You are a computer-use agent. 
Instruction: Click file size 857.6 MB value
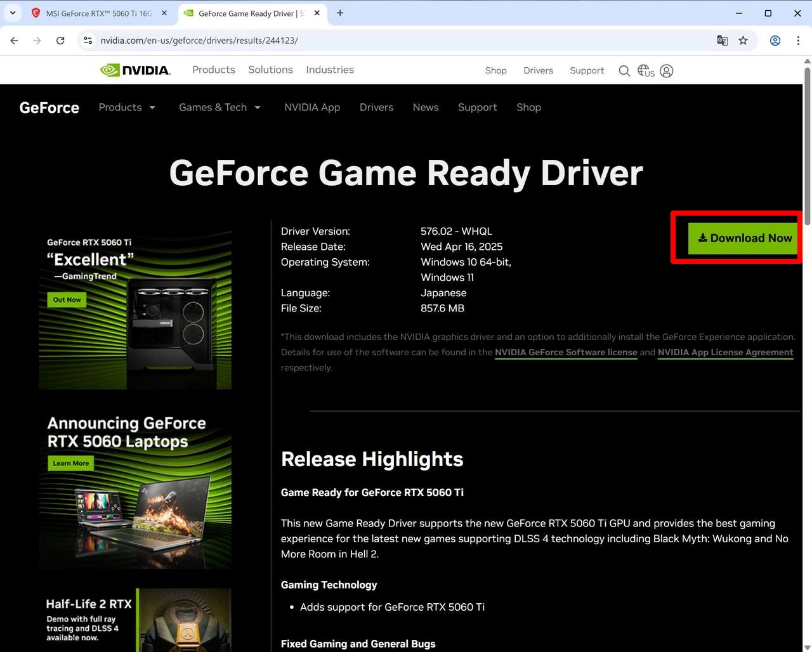(442, 308)
